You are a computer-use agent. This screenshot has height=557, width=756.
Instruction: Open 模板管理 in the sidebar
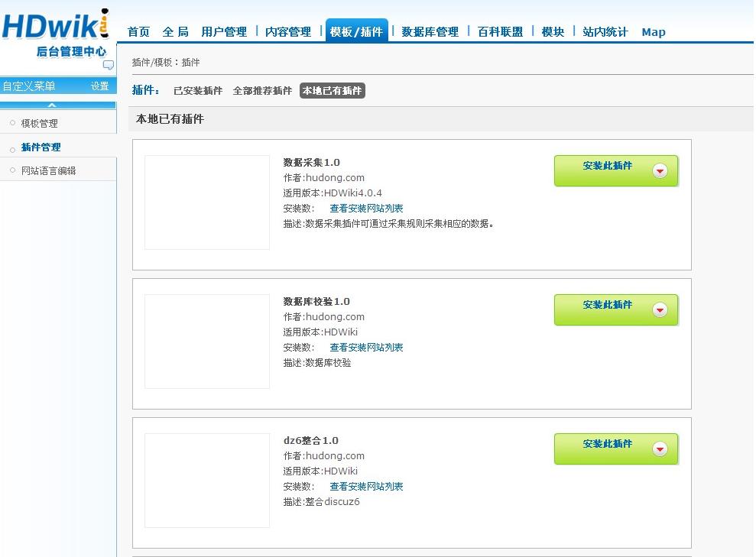(x=40, y=123)
